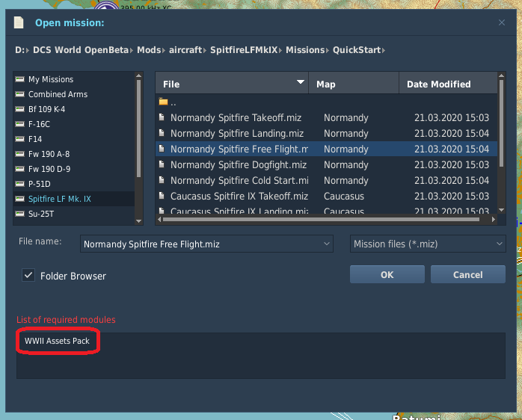Click the parent folder icon in file list
Screen dimensions: 522x420
point(163,102)
